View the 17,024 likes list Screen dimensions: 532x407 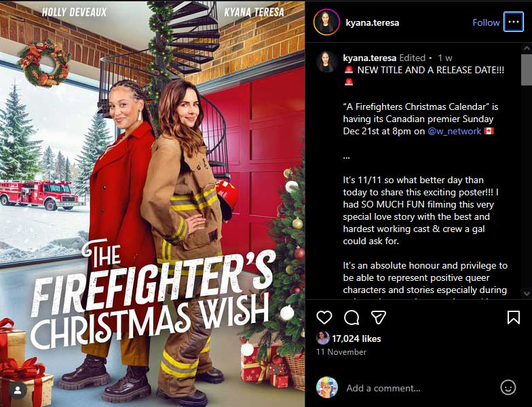click(x=356, y=338)
